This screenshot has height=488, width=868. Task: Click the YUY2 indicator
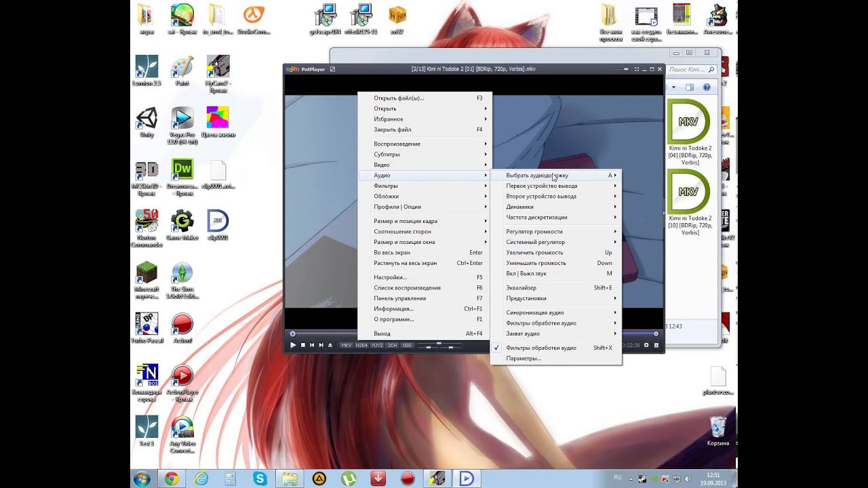point(377,346)
